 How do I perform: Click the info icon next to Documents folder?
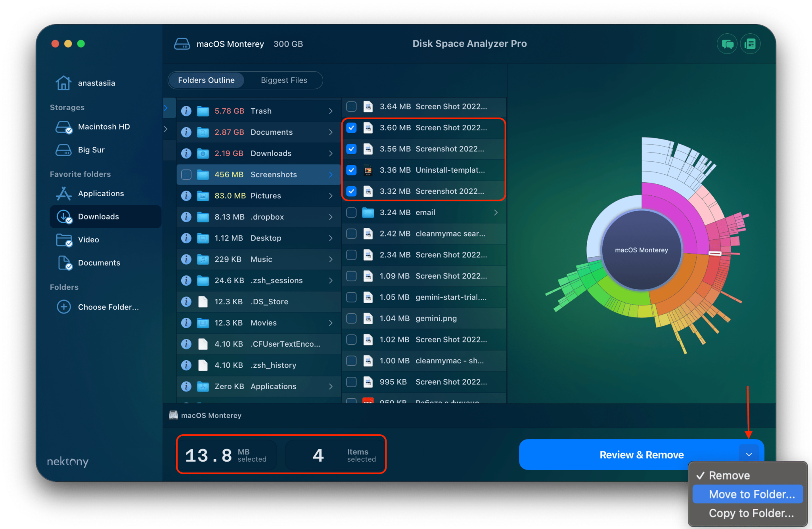point(186,132)
